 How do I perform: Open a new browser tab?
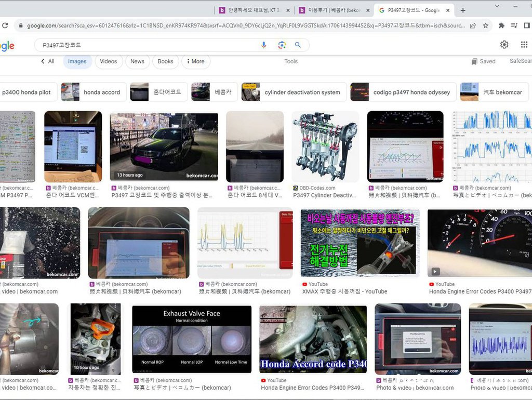click(x=463, y=10)
